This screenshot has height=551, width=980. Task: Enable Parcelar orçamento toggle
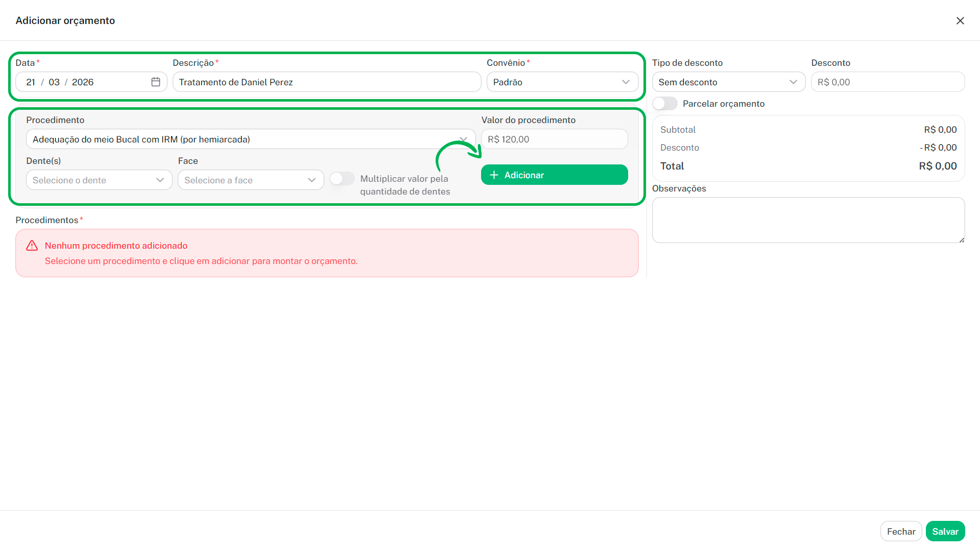(x=664, y=104)
